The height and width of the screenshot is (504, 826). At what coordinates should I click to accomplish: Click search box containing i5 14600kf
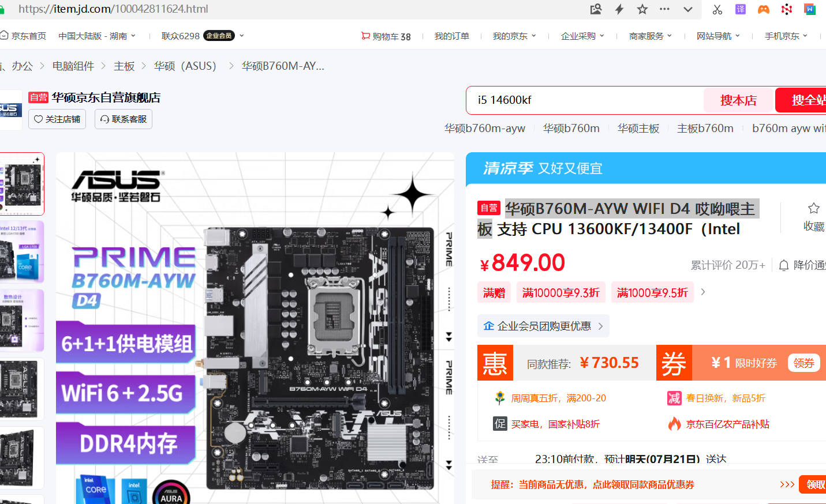[585, 100]
